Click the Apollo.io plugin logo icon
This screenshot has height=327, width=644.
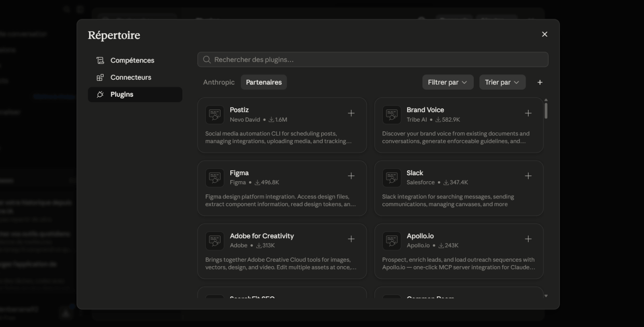pyautogui.click(x=392, y=241)
